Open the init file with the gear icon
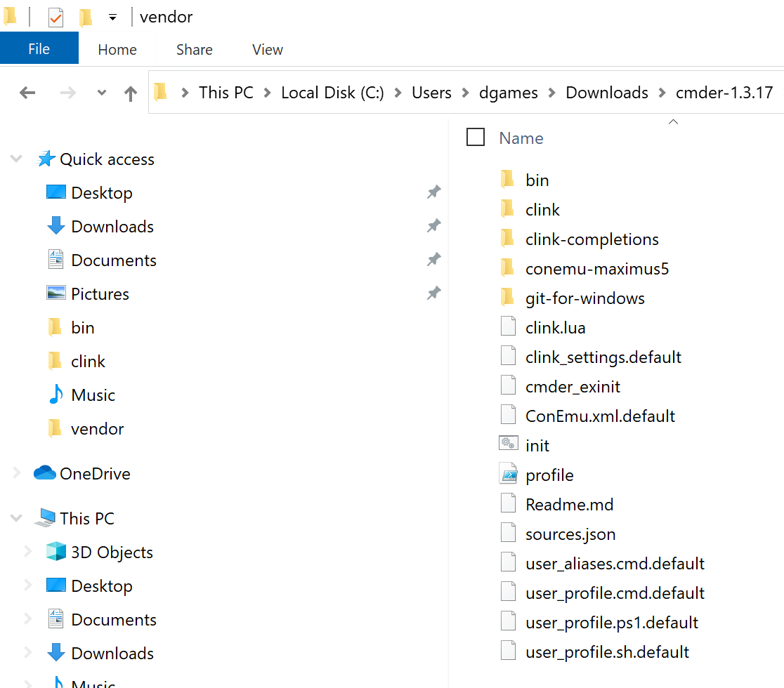This screenshot has height=688, width=784. pos(537,444)
